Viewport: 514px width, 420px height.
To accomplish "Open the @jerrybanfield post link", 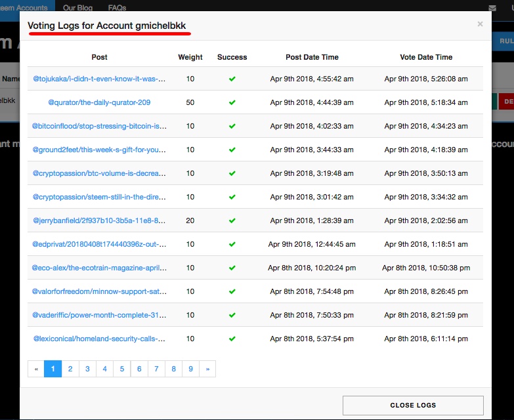I will click(99, 220).
